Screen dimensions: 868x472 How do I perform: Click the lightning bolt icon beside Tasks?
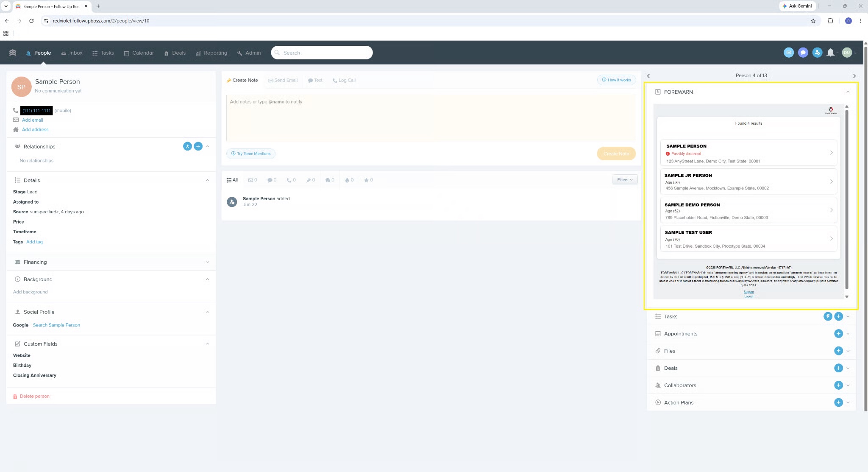coord(827,316)
